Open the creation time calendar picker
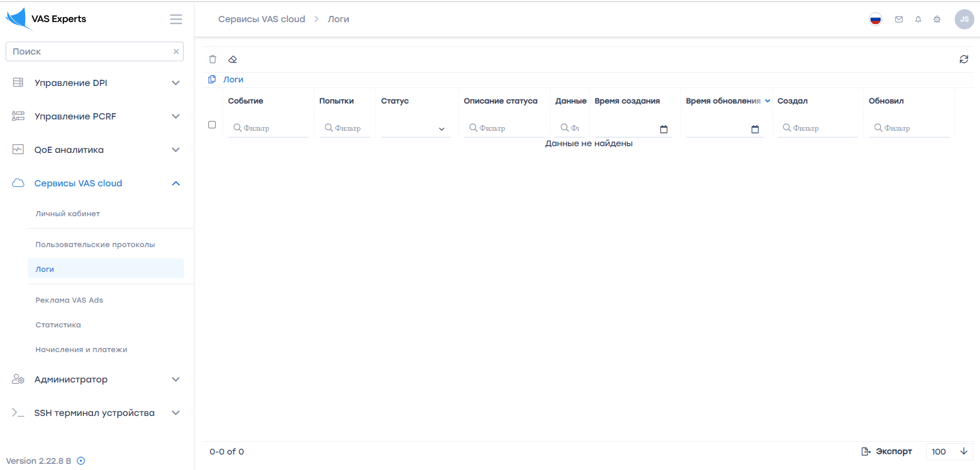 click(664, 129)
